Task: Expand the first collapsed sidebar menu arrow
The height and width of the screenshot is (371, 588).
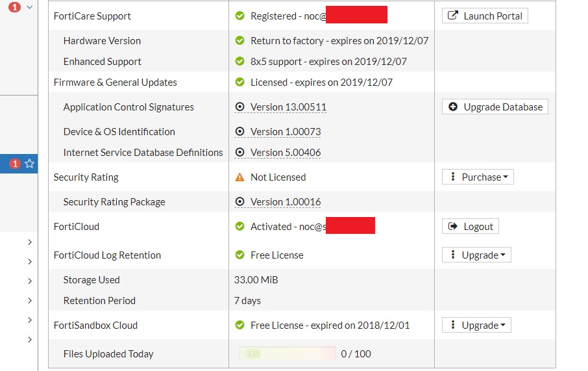Action: pos(30,242)
